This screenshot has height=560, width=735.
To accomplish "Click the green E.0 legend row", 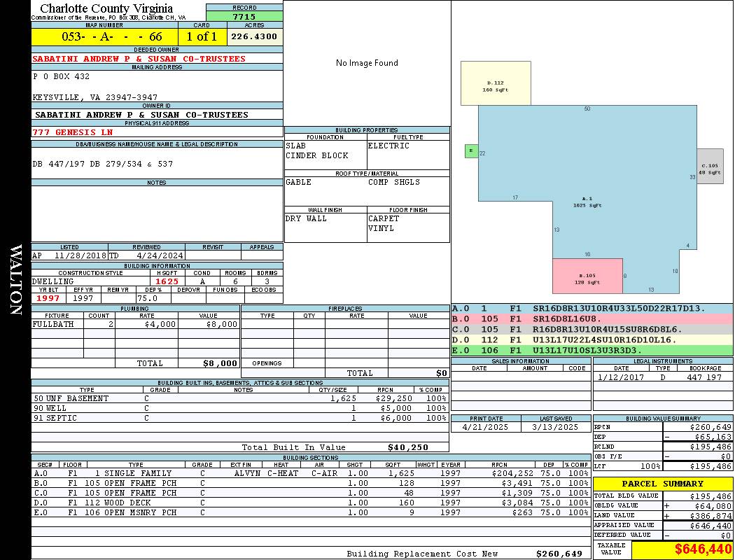I will click(592, 351).
